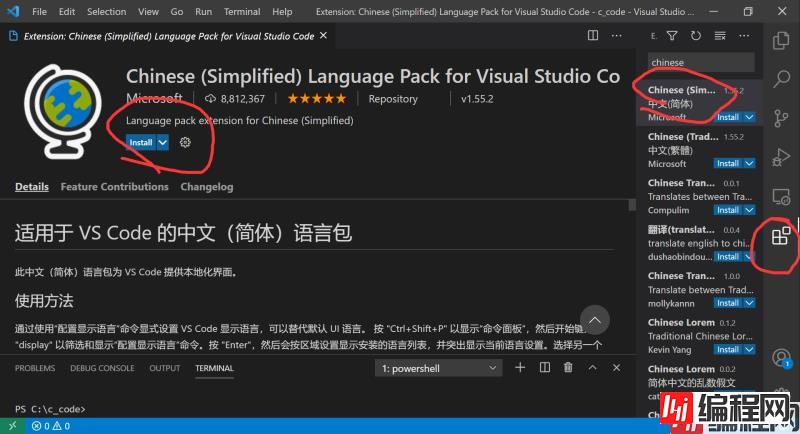
Task: Create a new terminal with plus icon
Action: point(520,368)
